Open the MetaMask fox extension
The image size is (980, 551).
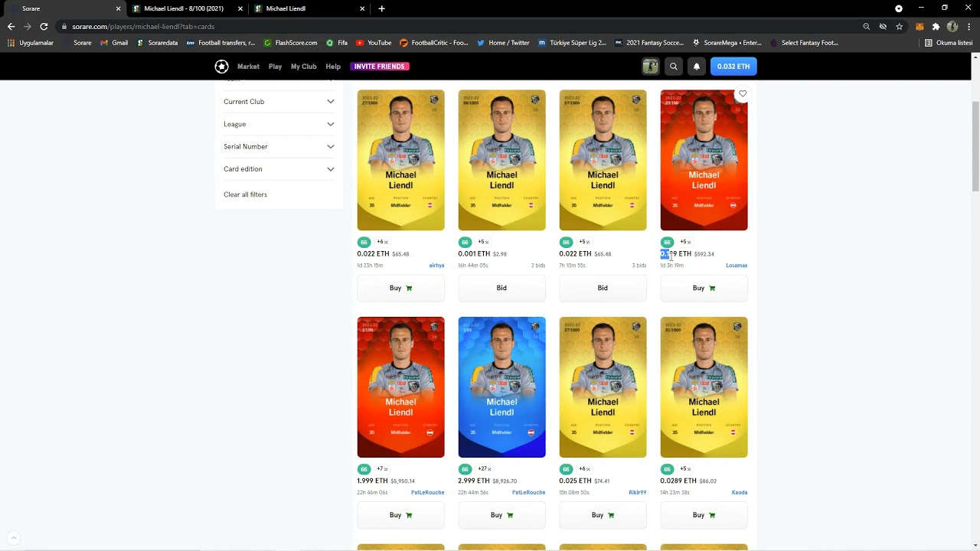click(920, 26)
